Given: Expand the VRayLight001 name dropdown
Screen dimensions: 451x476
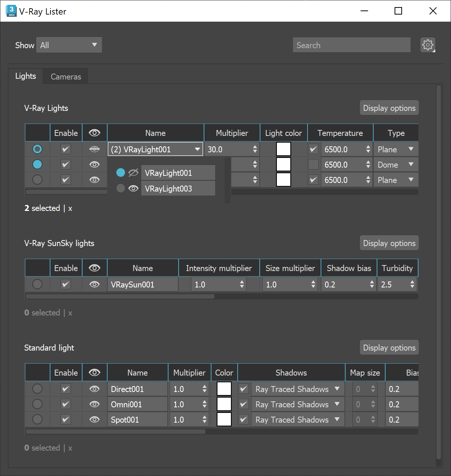Looking at the screenshot, I should point(197,149).
